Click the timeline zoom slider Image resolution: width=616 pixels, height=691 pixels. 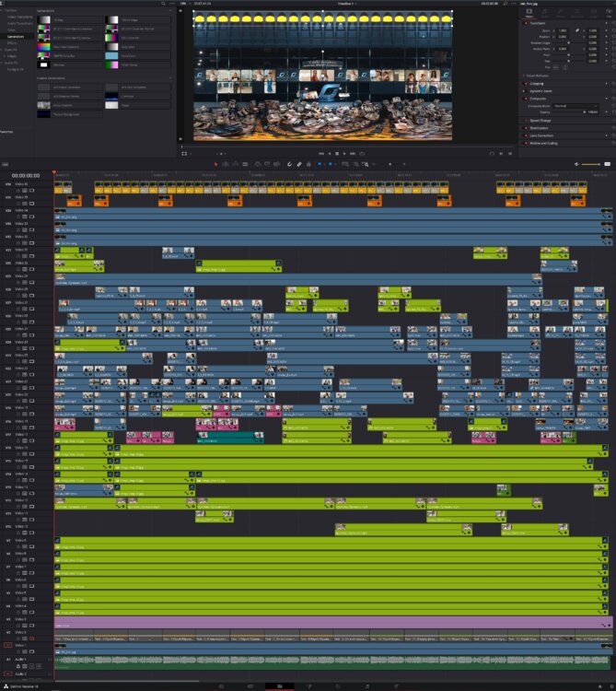[590, 164]
